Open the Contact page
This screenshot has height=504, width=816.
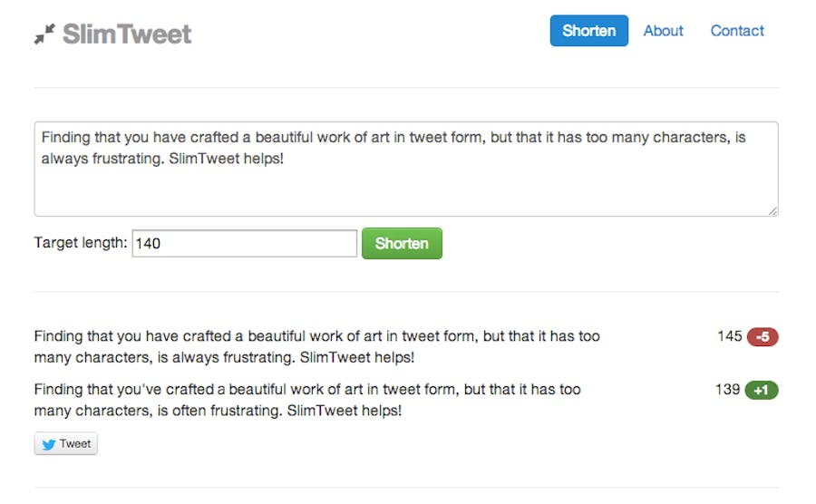point(737,31)
